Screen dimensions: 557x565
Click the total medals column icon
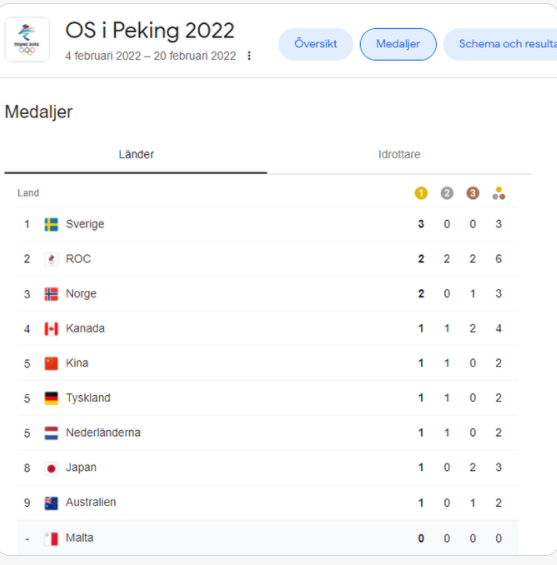[499, 193]
